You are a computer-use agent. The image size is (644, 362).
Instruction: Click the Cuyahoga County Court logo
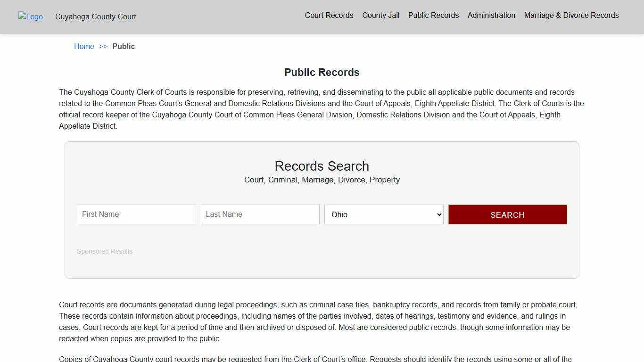[x=30, y=17]
